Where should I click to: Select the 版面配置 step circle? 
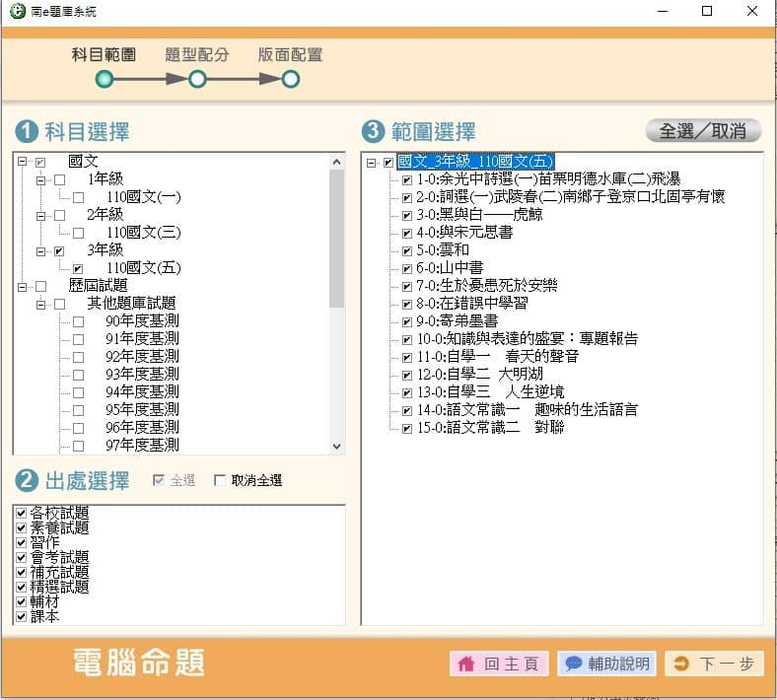[290, 79]
